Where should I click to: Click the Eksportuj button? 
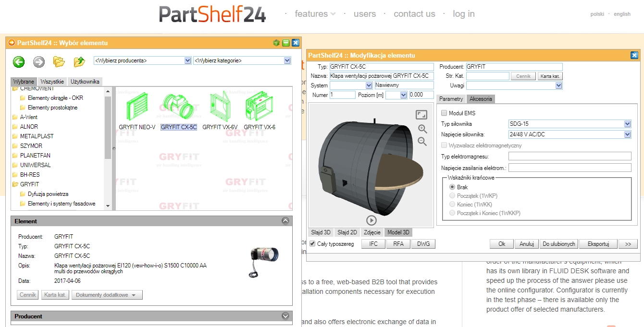pyautogui.click(x=598, y=244)
